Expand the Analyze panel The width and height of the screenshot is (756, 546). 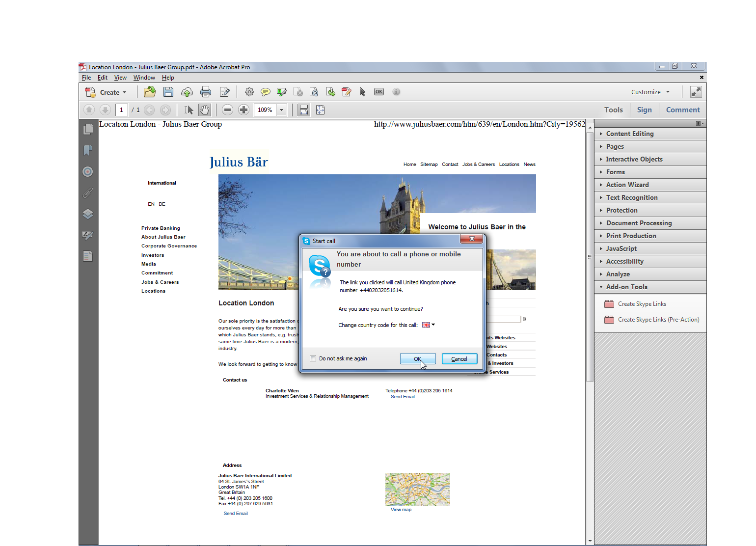(x=650, y=274)
